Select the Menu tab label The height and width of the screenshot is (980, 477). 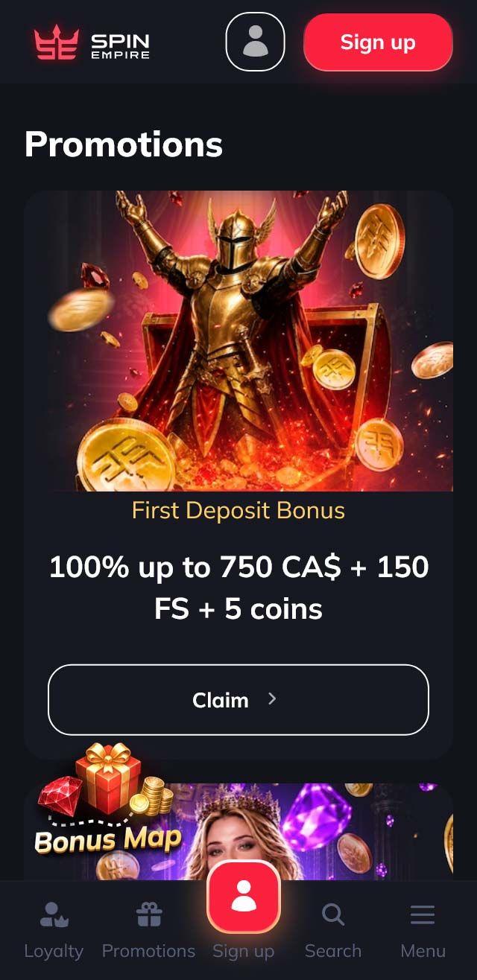(423, 951)
